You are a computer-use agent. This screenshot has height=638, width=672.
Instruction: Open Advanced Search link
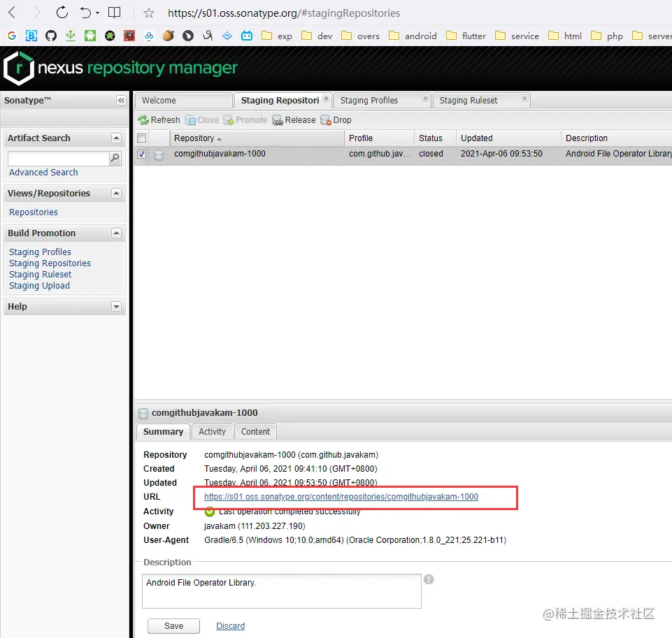point(44,172)
